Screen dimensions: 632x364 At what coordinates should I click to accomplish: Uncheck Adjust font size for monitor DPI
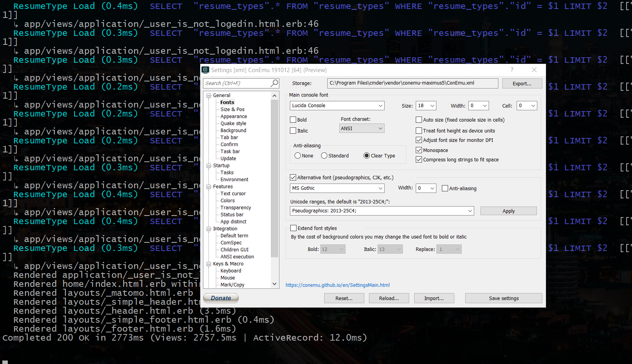419,140
